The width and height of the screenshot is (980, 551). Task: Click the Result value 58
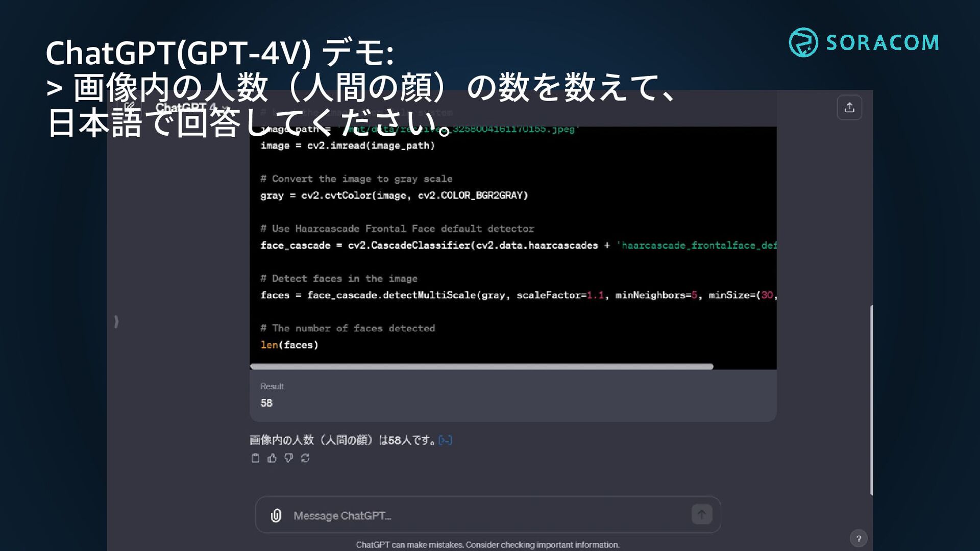266,403
